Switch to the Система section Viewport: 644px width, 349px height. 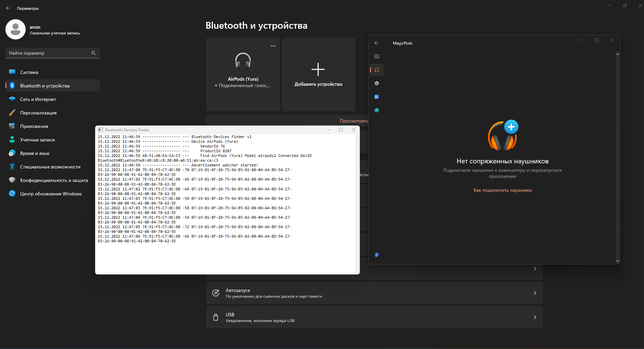coord(29,72)
